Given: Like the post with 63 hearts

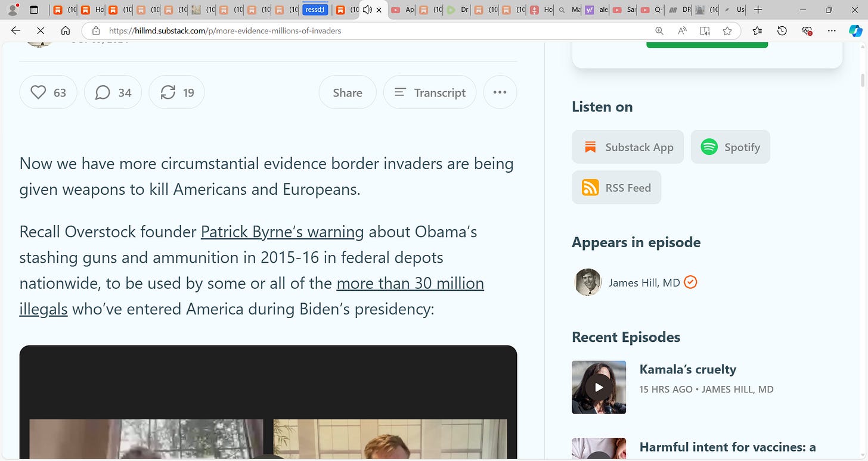Looking at the screenshot, I should pos(48,92).
